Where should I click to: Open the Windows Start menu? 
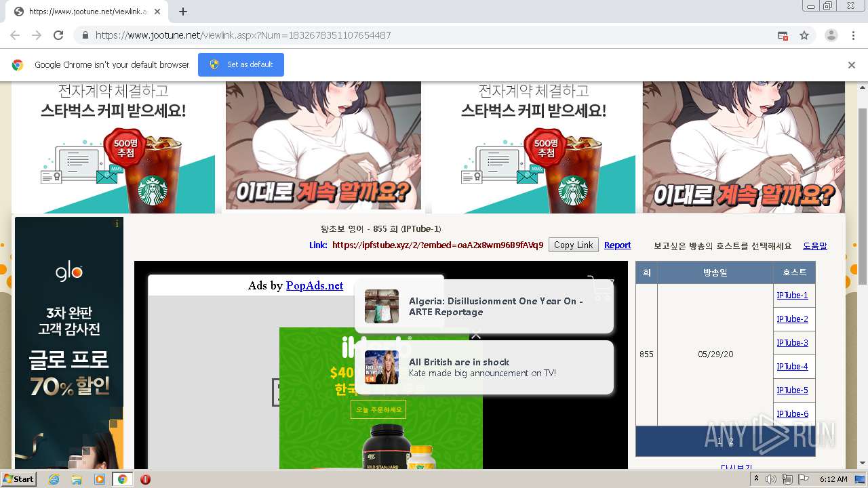19,479
